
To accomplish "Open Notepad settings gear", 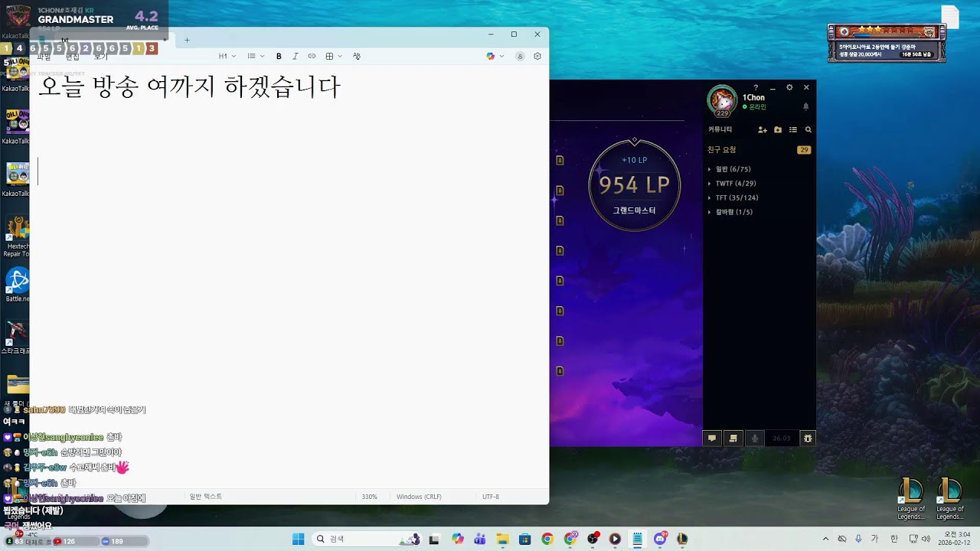I will pos(537,56).
